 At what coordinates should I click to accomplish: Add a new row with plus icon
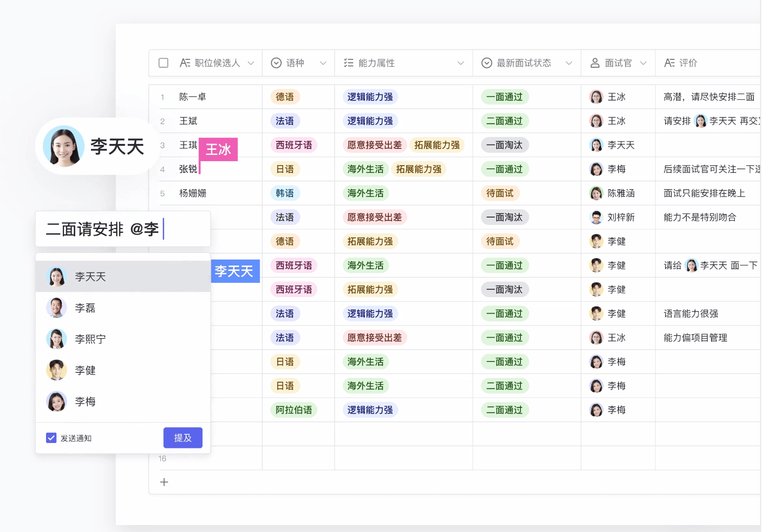164,482
